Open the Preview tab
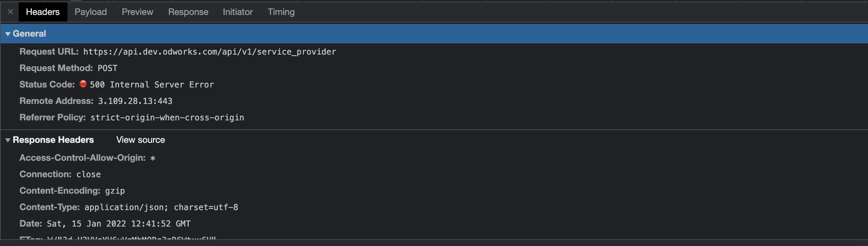This screenshot has width=868, height=246. (137, 12)
